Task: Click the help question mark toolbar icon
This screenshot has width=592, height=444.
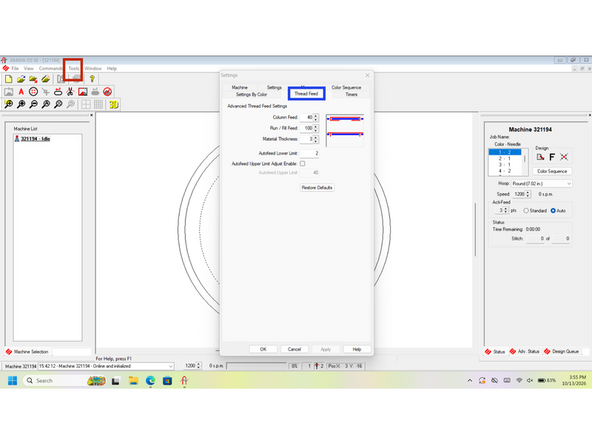Action: pos(92,79)
